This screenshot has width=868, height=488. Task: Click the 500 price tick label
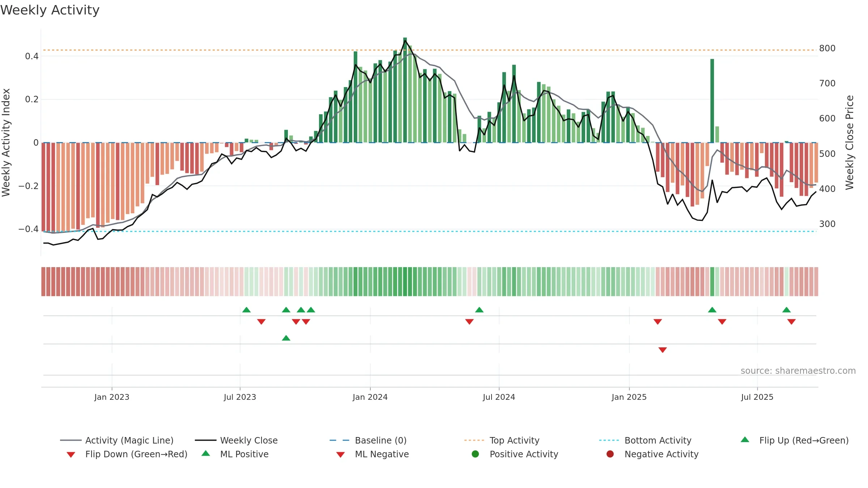[827, 154]
